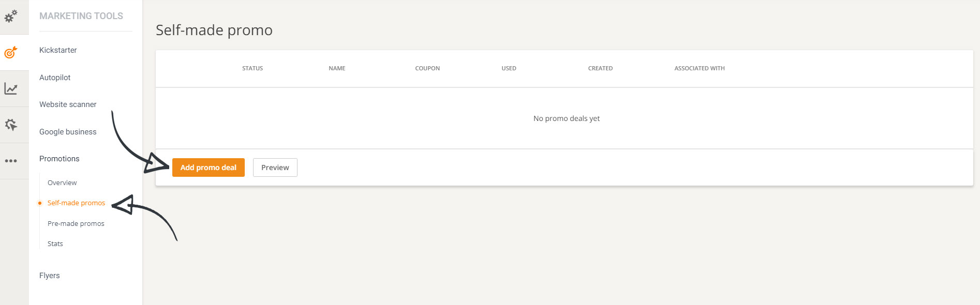Open Website scanner page

68,104
